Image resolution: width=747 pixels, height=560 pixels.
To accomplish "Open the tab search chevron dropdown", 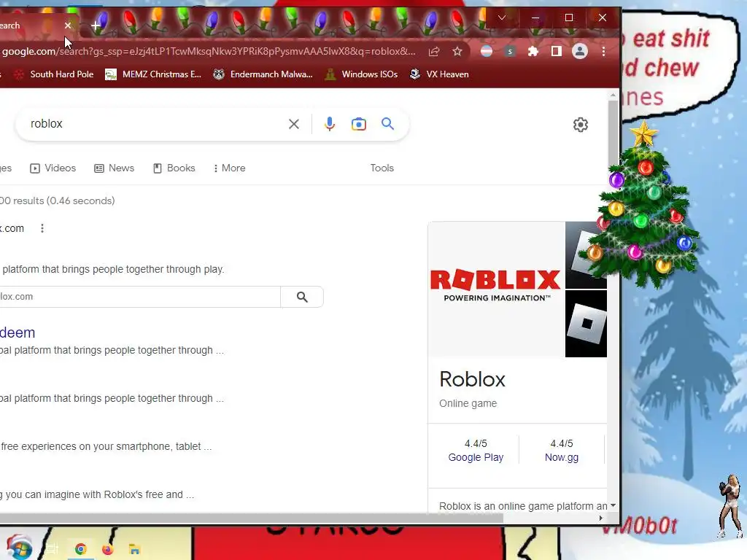I will (502, 17).
